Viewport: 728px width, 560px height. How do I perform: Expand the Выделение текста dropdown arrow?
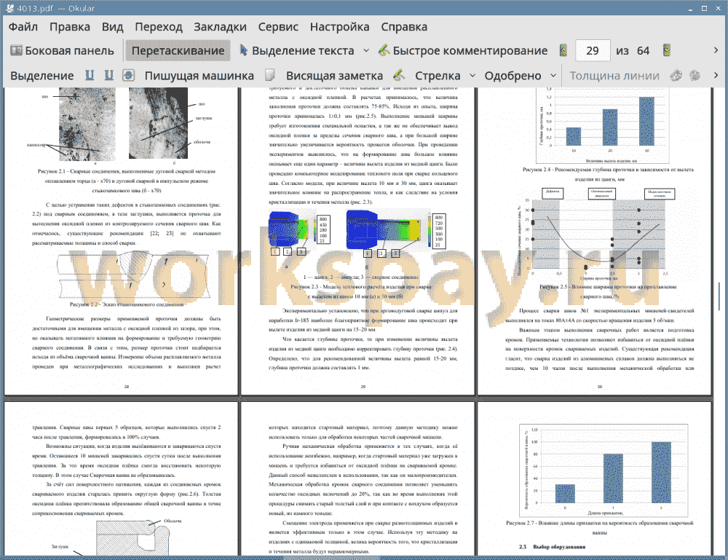click(366, 51)
